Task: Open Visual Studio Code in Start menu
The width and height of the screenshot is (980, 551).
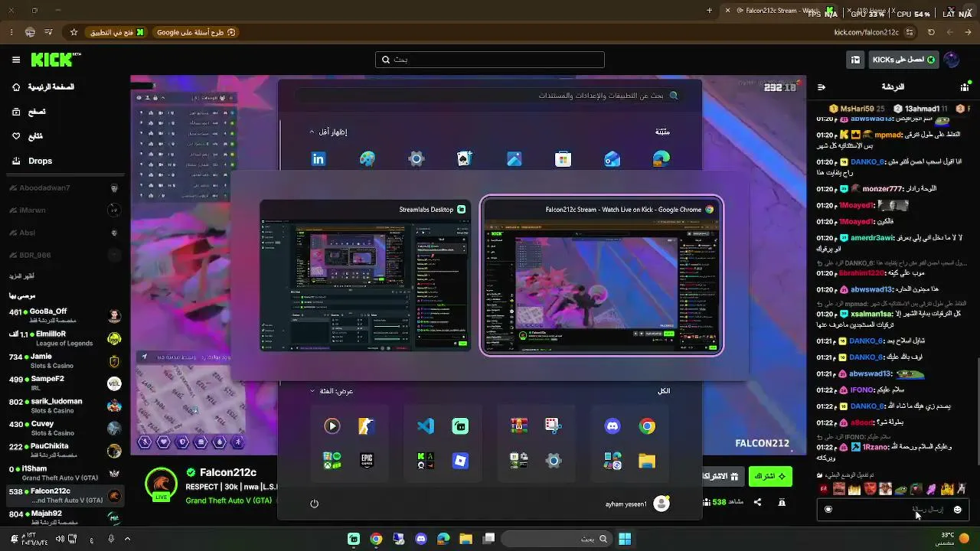Action: tap(426, 426)
